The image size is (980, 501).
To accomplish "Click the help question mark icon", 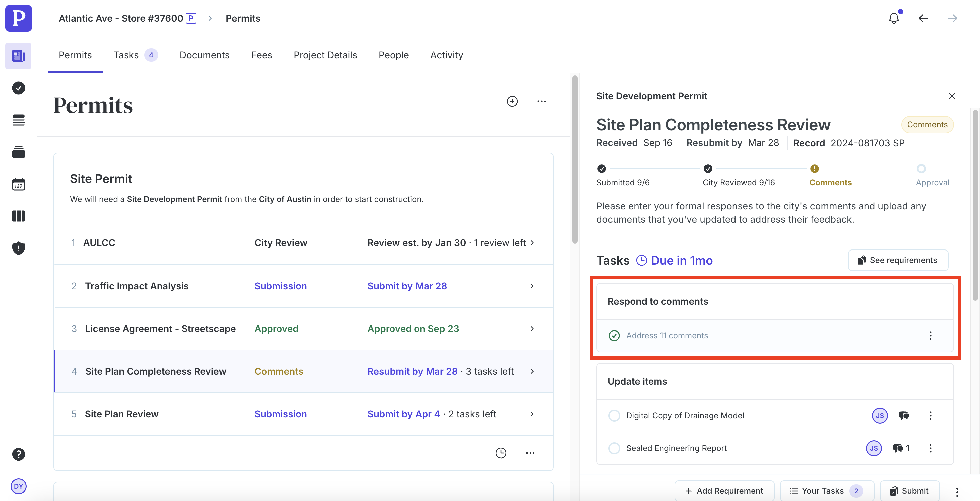I will pos(18,454).
